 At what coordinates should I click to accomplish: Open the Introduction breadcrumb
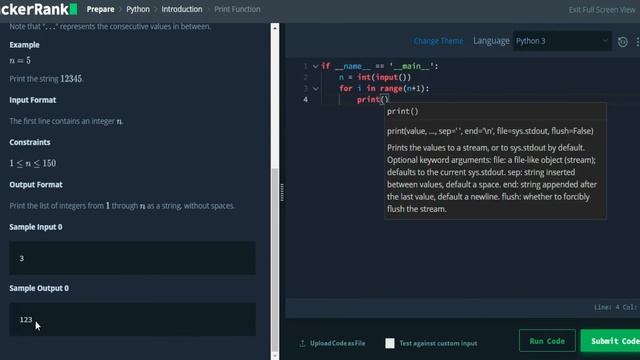point(182,9)
